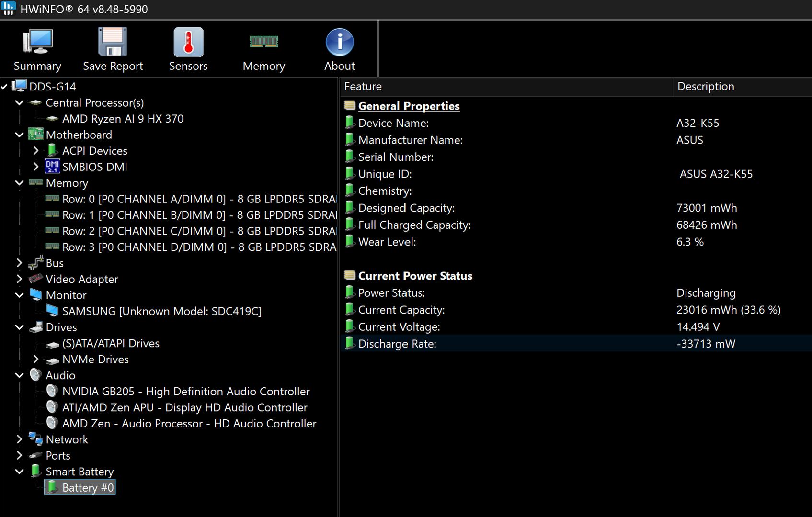The width and height of the screenshot is (812, 517).
Task: Select Row: 0 CHANNEL A memory module
Action: click(199, 199)
